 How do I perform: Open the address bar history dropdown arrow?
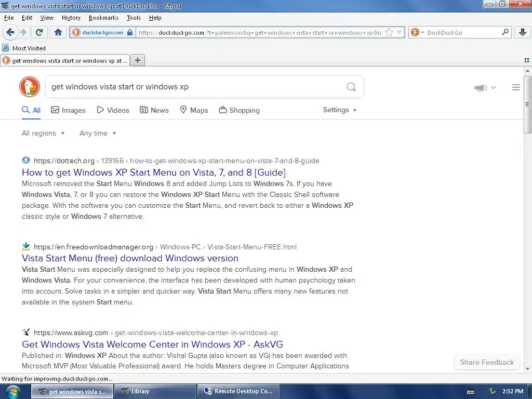[x=400, y=32]
